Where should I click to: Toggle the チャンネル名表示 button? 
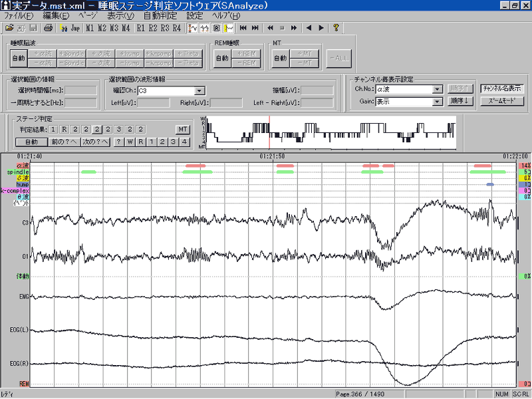(502, 88)
